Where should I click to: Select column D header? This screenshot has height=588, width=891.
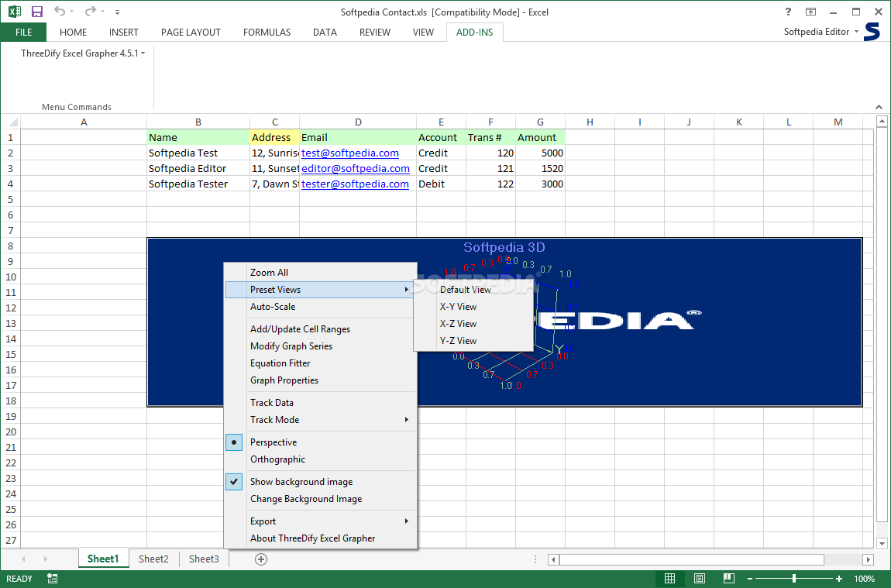tap(358, 122)
